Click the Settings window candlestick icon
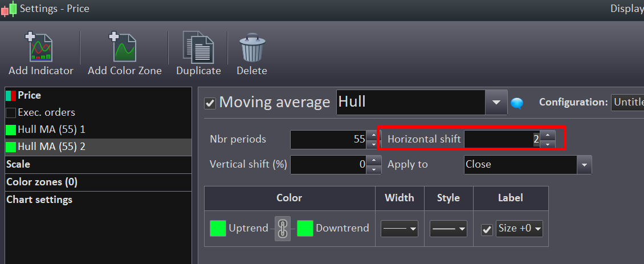The width and height of the screenshot is (644, 264). pos(9,9)
